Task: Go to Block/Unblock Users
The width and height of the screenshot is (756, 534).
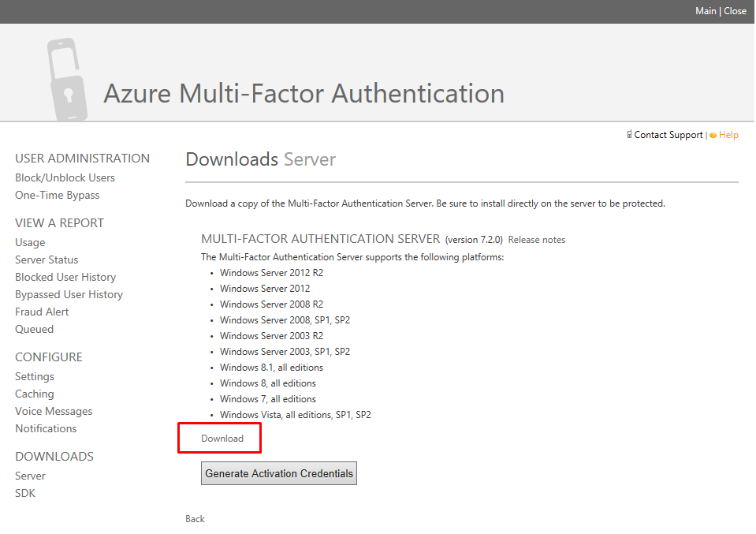Action: [x=65, y=177]
